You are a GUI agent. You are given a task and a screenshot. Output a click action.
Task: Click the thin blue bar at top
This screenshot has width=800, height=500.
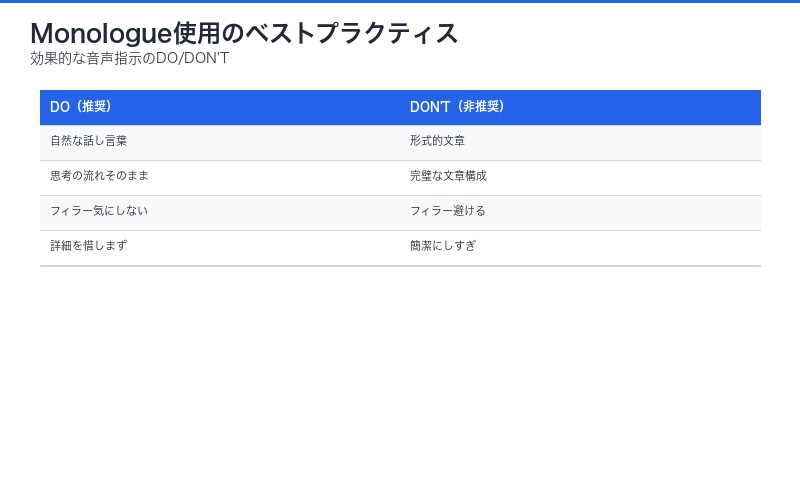click(400, 1)
